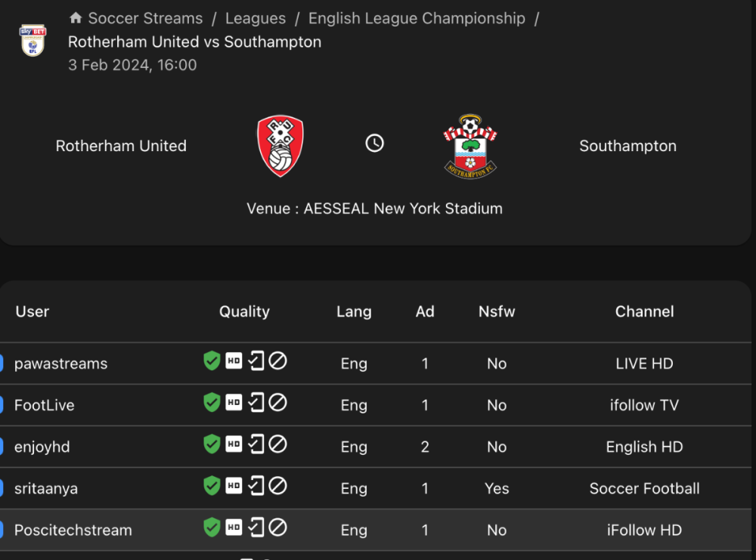Click green verified shield for Poscitechstream
The height and width of the screenshot is (560, 756).
[212, 528]
